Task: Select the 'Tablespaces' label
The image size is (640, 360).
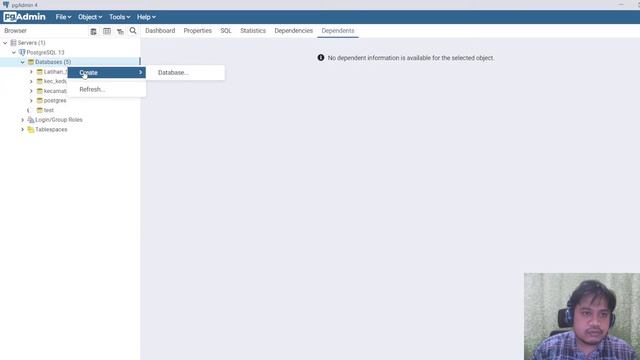Action: pyautogui.click(x=51, y=129)
